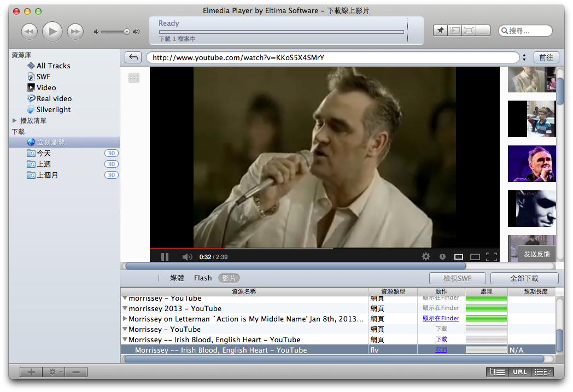The image size is (573, 392).
Task: Switch to the checklist view icon
Action: tap(542, 372)
